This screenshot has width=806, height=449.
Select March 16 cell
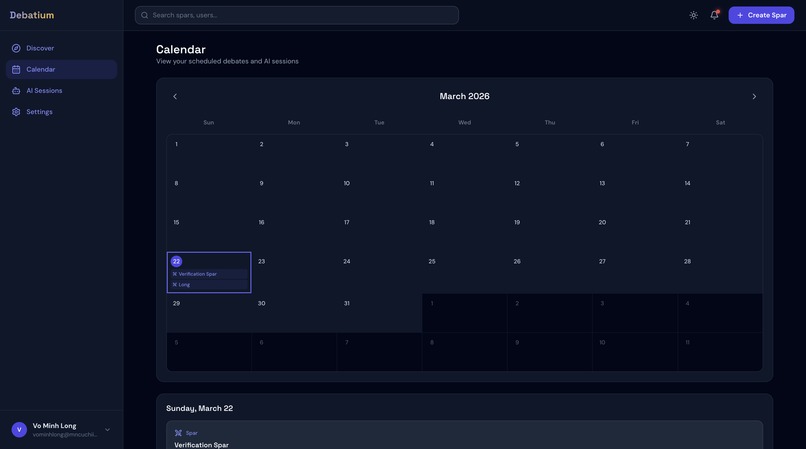(x=294, y=232)
